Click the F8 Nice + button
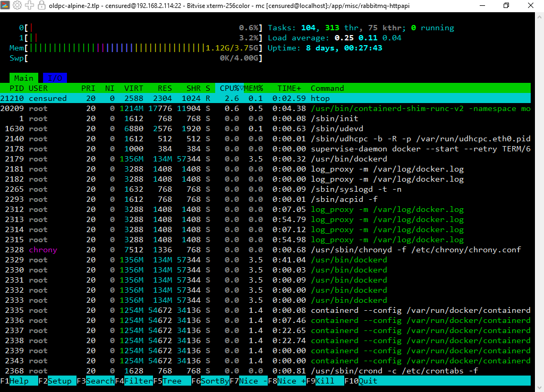 click(x=287, y=381)
